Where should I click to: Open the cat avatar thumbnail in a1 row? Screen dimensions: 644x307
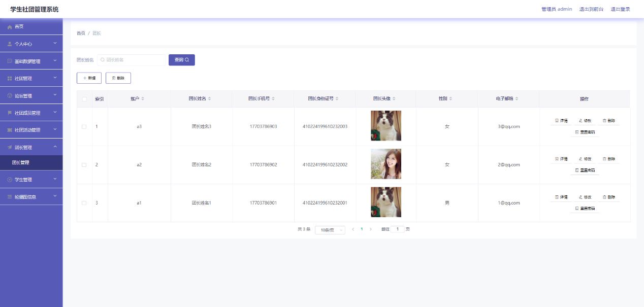coord(386,202)
